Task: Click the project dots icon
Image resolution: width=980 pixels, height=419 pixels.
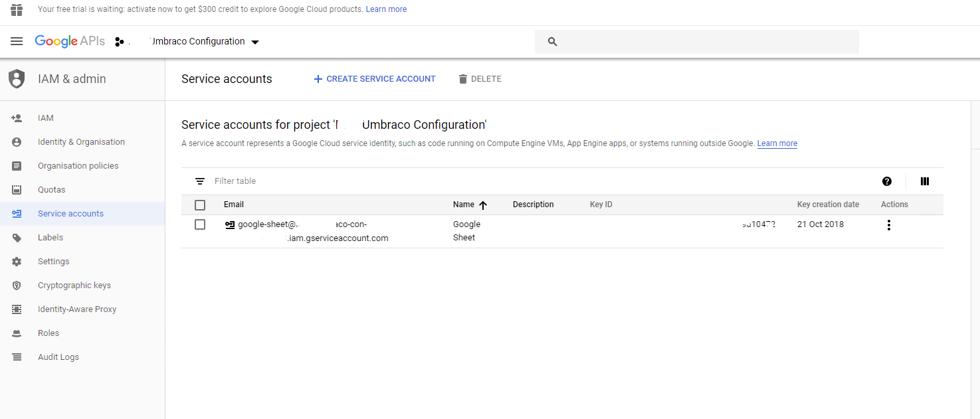Action: [x=120, y=42]
